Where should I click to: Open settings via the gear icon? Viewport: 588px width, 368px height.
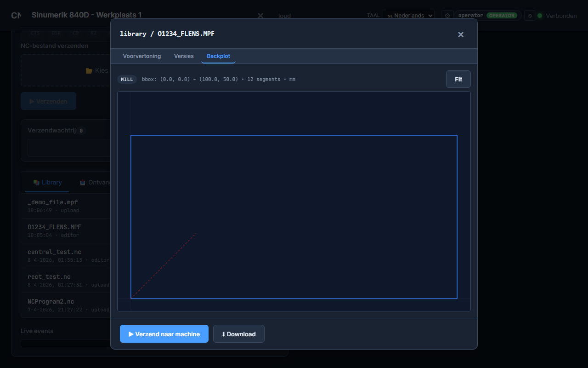(447, 16)
